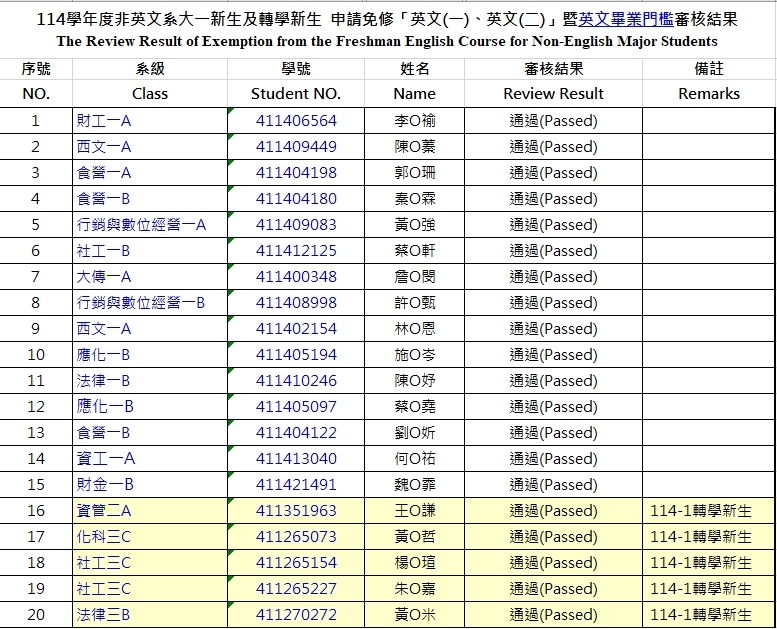The height and width of the screenshot is (629, 777).
Task: Click class cell 行銷與數位經營一A
Action: (142, 225)
